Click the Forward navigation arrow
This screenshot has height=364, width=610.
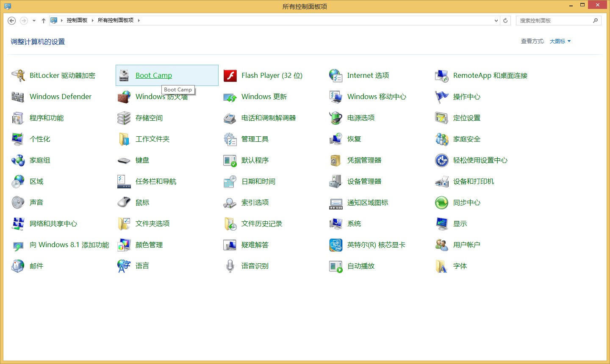pos(24,20)
